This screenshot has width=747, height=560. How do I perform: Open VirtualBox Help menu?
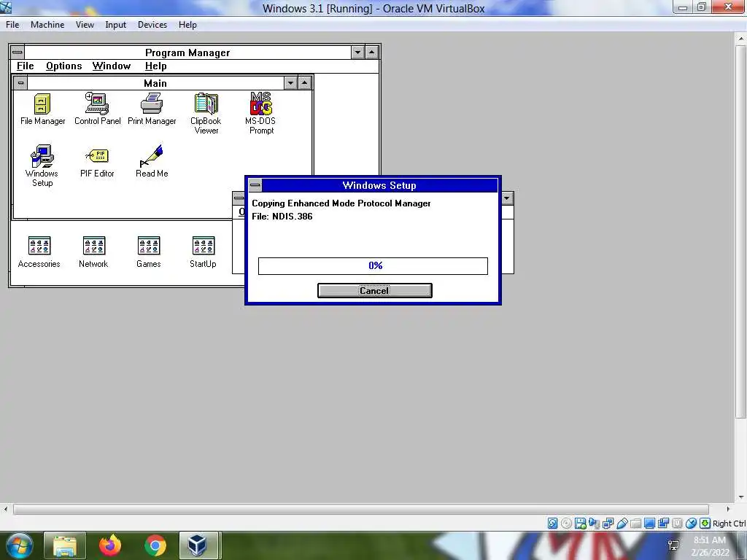point(187,25)
